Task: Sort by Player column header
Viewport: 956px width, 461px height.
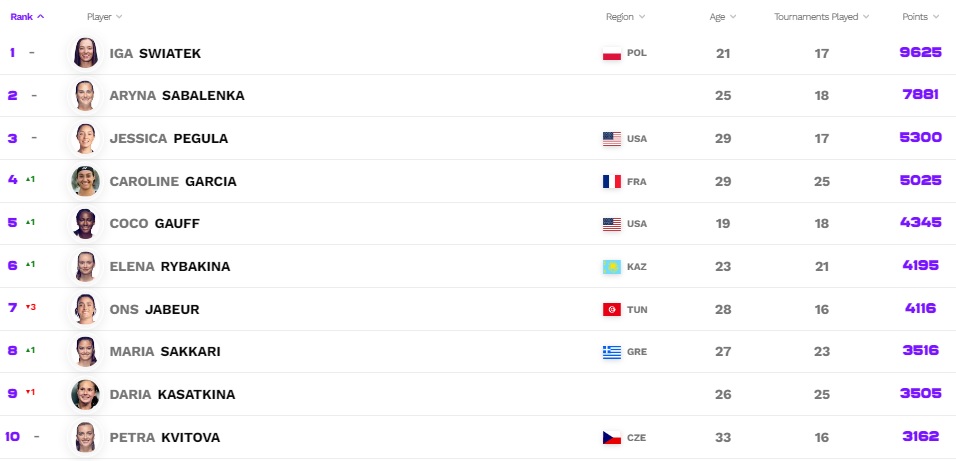Action: point(104,16)
